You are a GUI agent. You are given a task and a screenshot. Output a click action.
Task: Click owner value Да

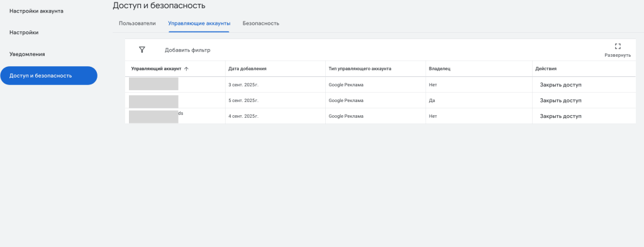click(431, 100)
